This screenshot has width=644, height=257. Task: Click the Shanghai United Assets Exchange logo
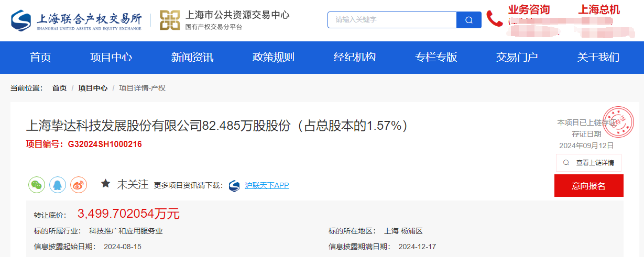(x=76, y=20)
